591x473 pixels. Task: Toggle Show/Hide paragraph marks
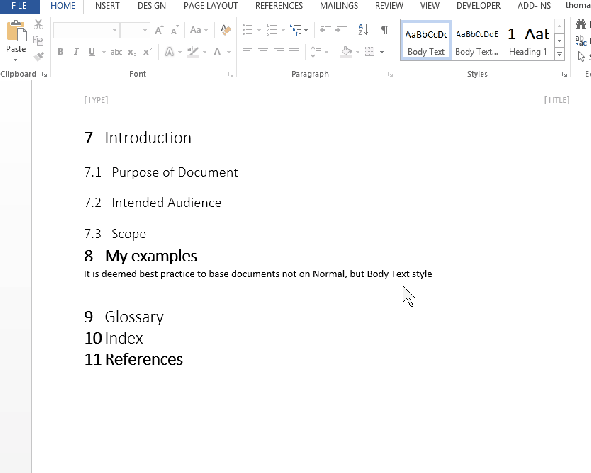[384, 29]
